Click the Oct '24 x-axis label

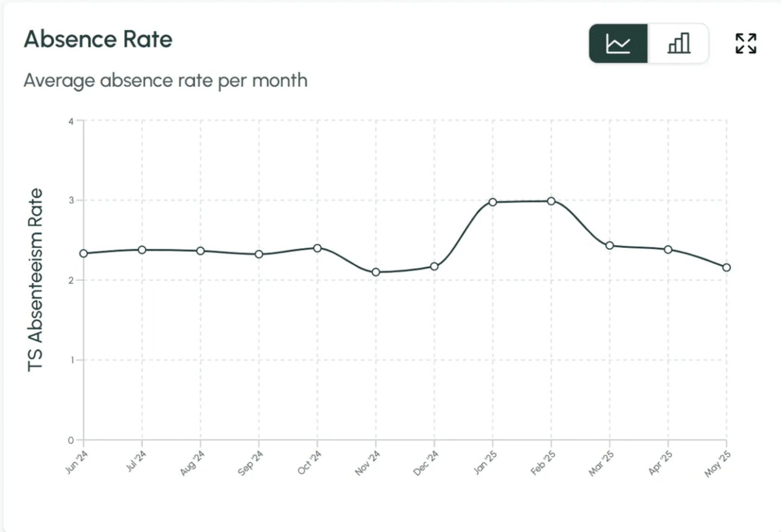tap(310, 463)
